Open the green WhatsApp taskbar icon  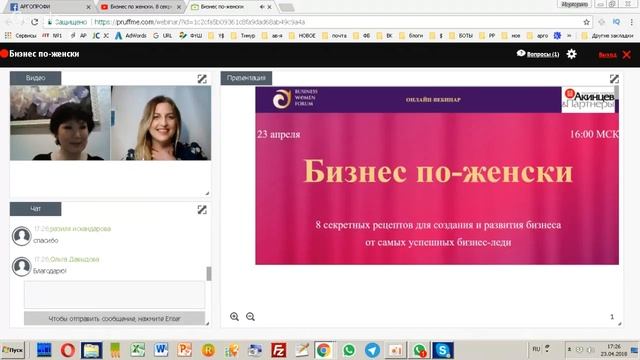pyautogui.click(x=349, y=350)
